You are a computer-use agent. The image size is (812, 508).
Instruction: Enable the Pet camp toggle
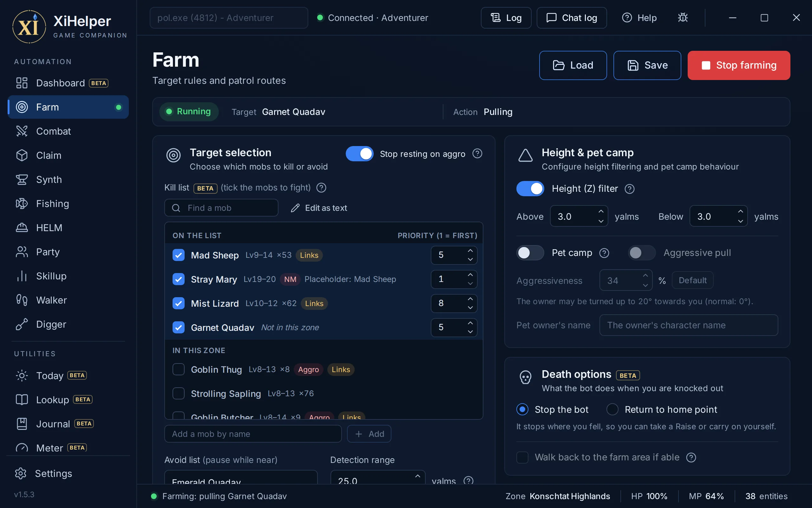530,253
